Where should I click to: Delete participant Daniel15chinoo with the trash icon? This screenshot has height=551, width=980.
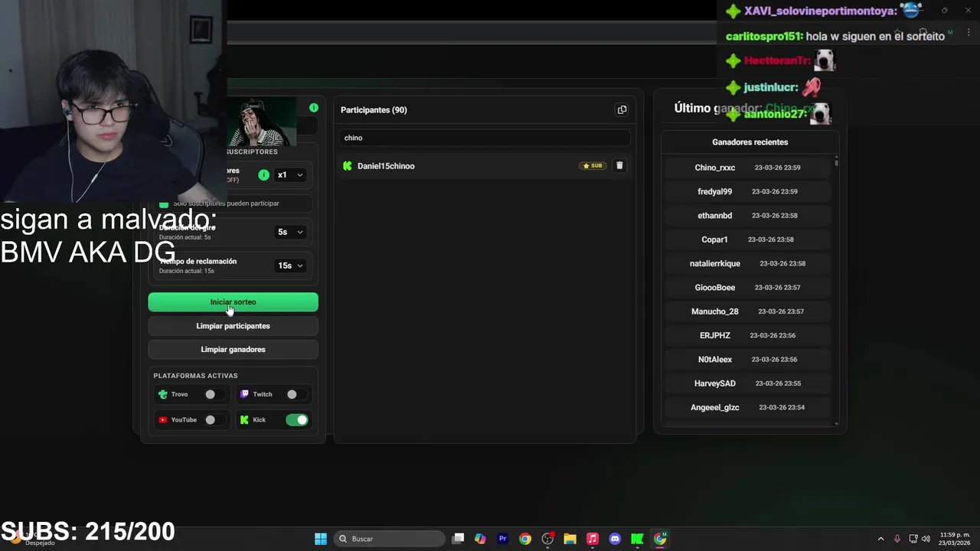619,165
